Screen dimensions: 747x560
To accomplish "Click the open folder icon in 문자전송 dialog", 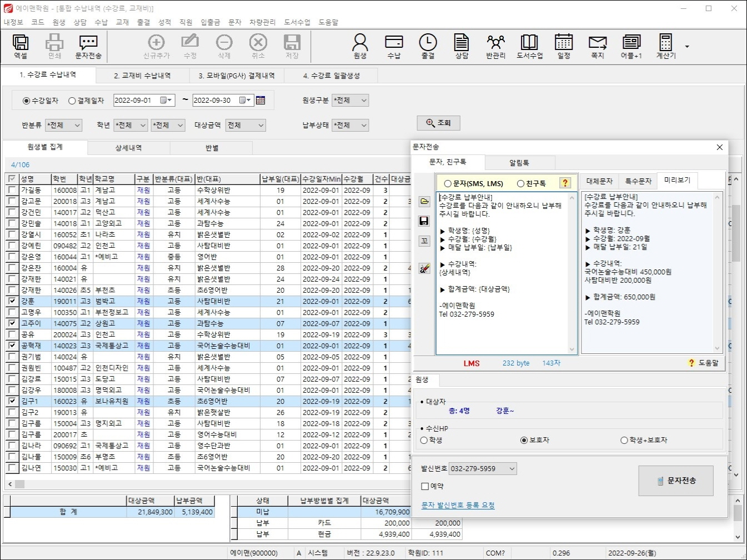I will 424,201.
